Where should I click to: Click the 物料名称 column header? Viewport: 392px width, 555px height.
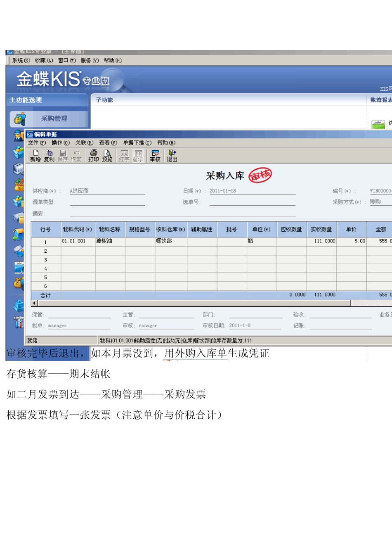click(x=110, y=229)
